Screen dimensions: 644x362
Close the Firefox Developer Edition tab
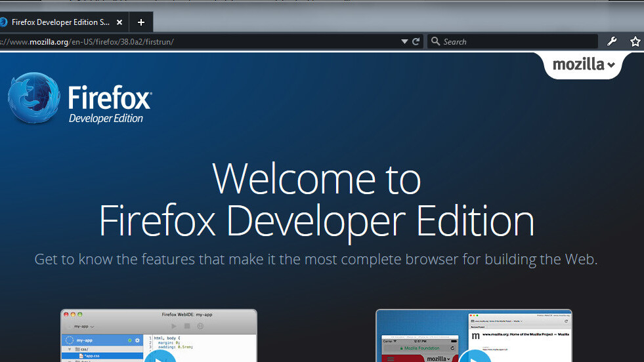[x=119, y=22]
